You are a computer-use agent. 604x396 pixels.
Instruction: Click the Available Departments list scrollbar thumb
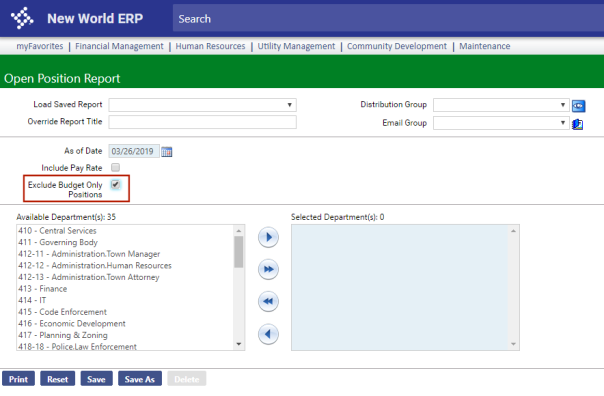239,252
